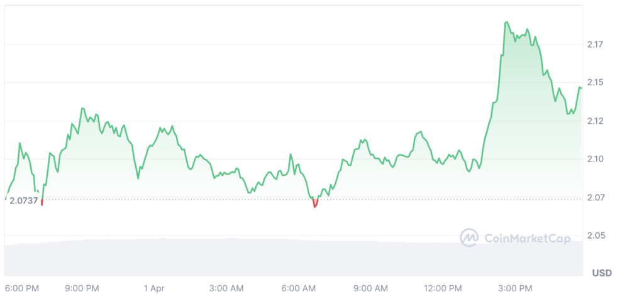The image size is (644, 304).
Task: Click the 2.12 price axis label
Action: pos(594,121)
